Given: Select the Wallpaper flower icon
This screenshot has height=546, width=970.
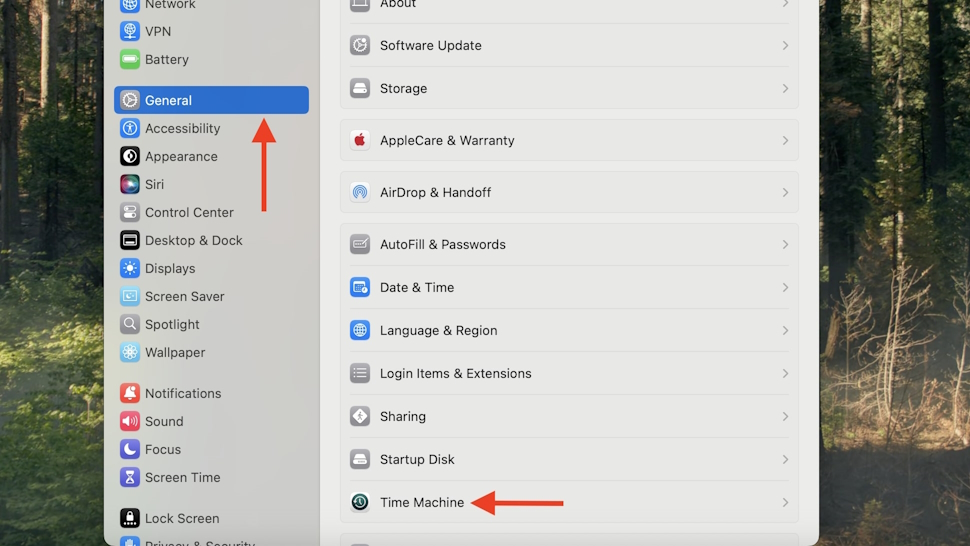Looking at the screenshot, I should pyautogui.click(x=130, y=352).
